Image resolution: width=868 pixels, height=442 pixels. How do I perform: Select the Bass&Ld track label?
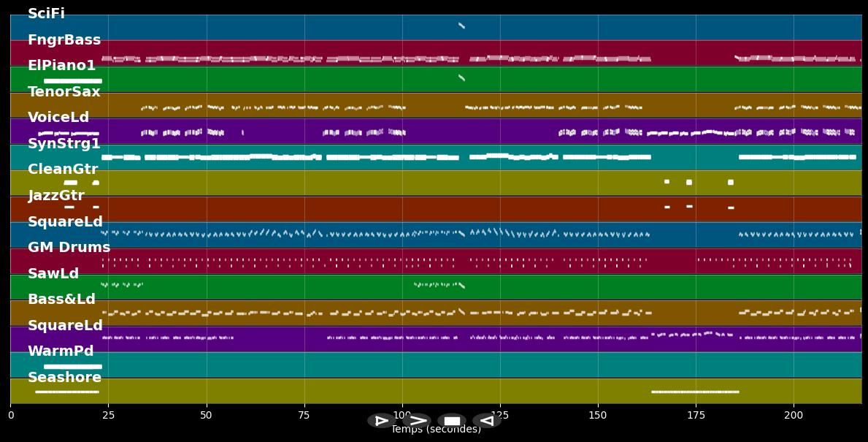61,300
